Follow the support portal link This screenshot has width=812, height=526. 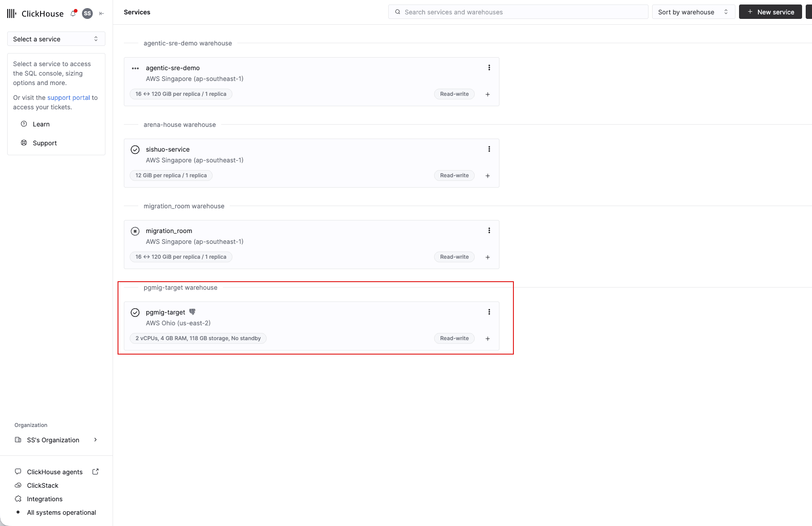coord(68,98)
